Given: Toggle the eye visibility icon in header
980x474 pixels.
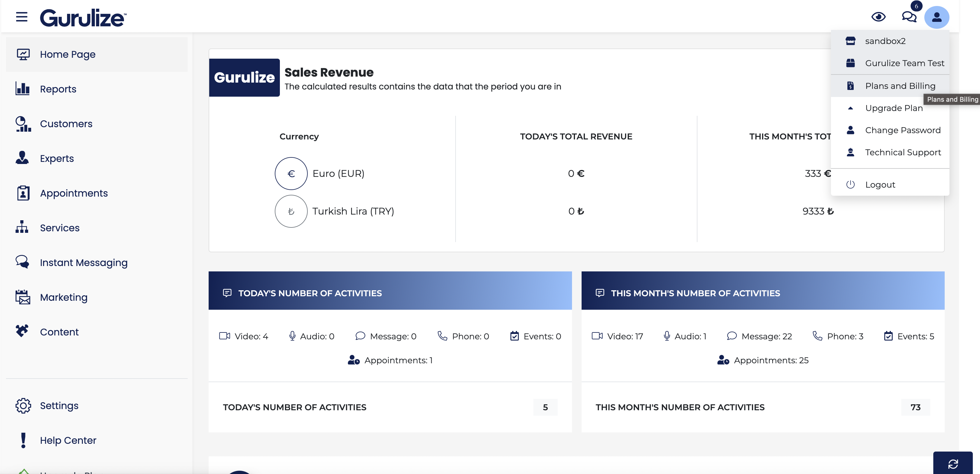Looking at the screenshot, I should [x=879, y=17].
